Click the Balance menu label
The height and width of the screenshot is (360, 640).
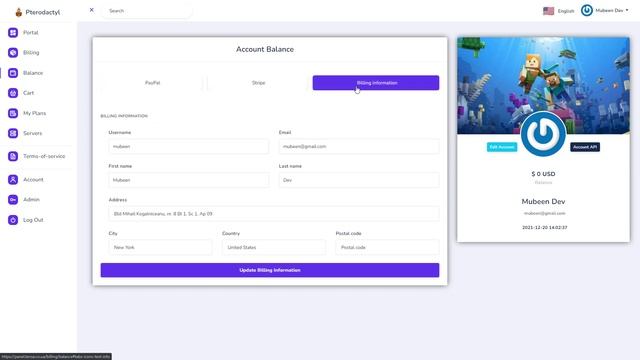33,73
